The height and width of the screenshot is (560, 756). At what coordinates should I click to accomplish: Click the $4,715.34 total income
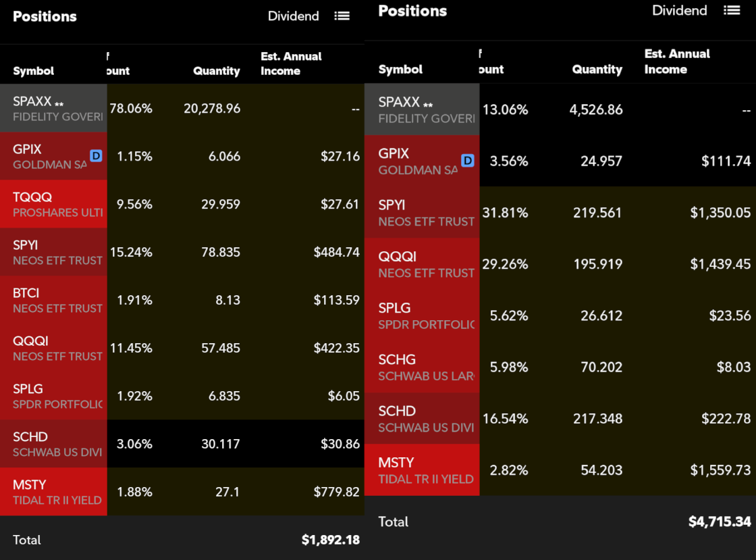click(720, 521)
